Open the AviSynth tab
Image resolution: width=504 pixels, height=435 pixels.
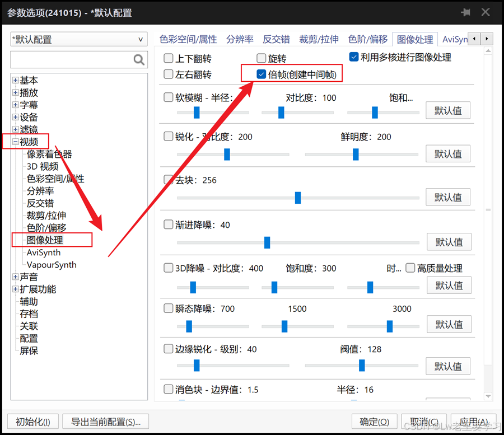click(x=455, y=40)
